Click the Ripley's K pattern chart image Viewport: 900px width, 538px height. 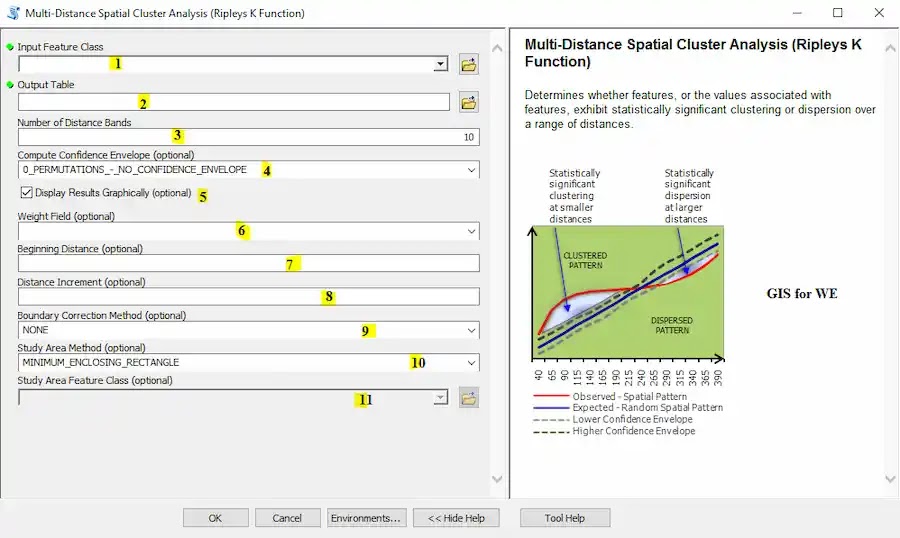(x=628, y=293)
